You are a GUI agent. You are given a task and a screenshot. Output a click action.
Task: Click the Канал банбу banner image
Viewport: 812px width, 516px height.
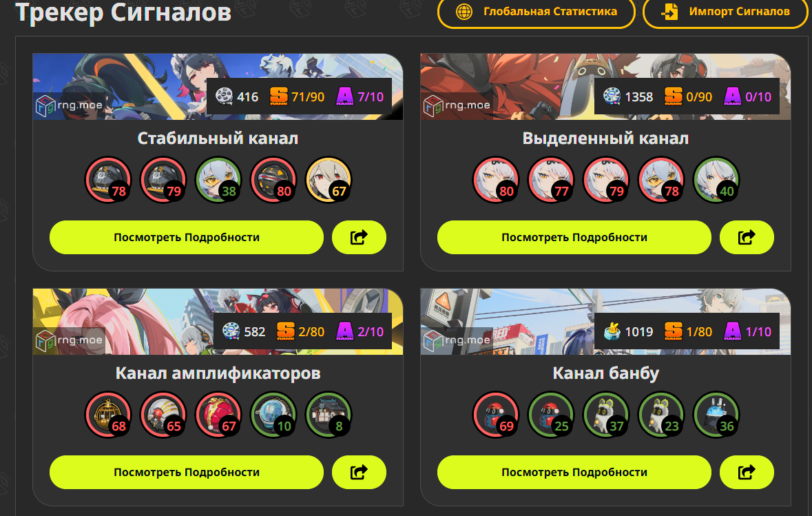coord(605,322)
